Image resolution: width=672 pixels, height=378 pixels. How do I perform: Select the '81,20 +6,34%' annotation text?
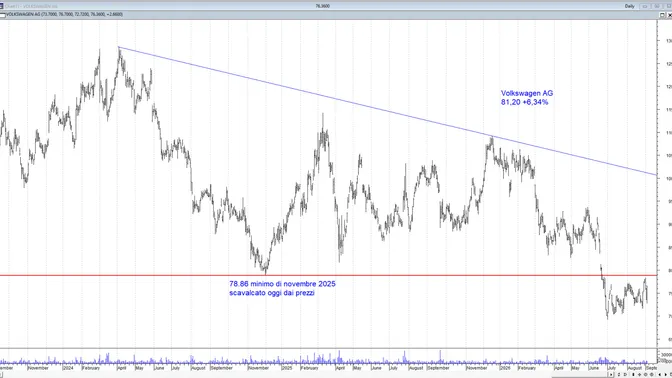[524, 102]
